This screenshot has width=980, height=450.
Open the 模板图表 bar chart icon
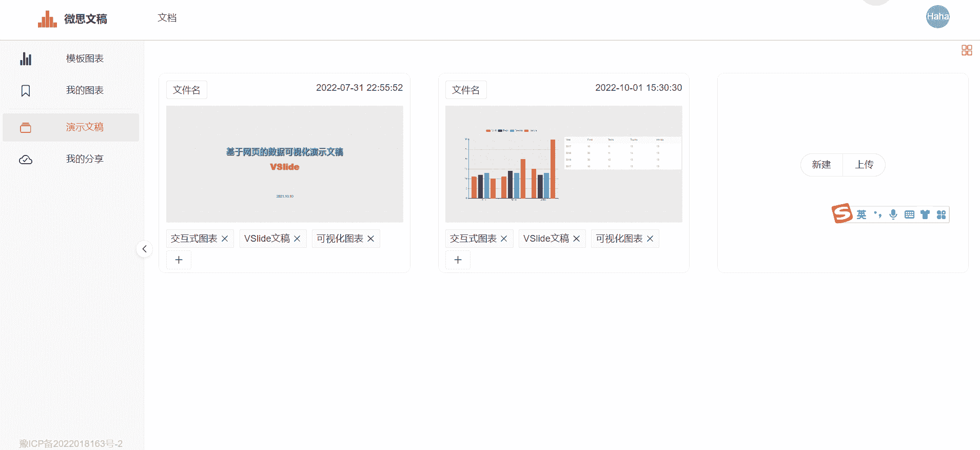(x=26, y=58)
